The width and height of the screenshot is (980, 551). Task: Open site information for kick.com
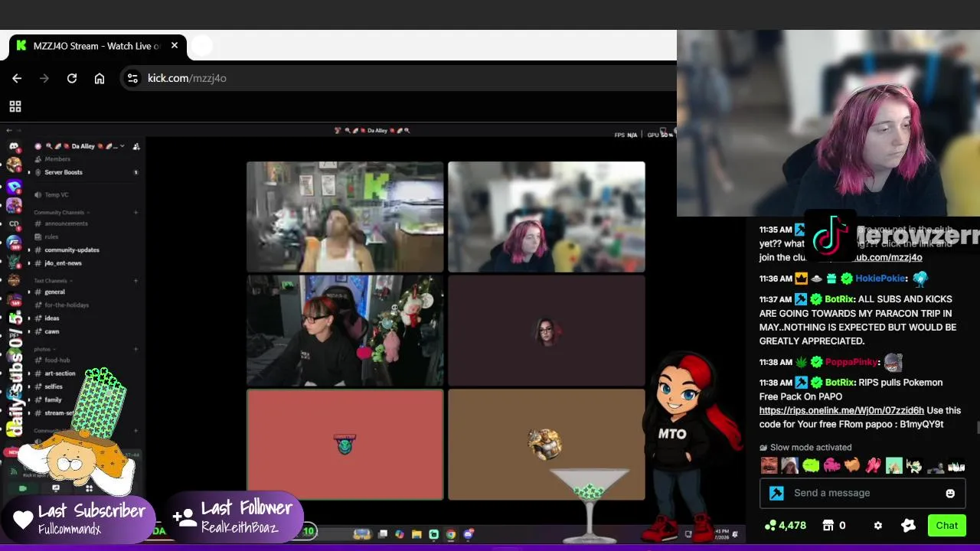click(132, 78)
